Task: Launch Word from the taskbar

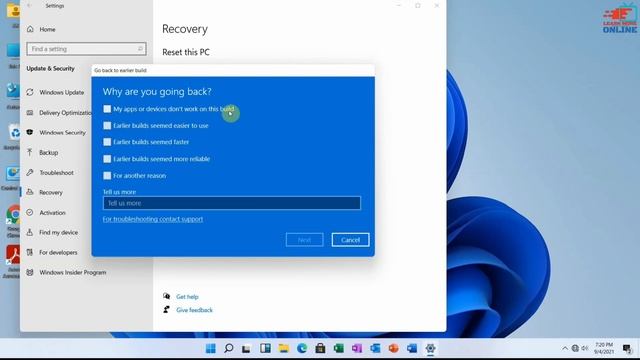Action: (x=412, y=348)
